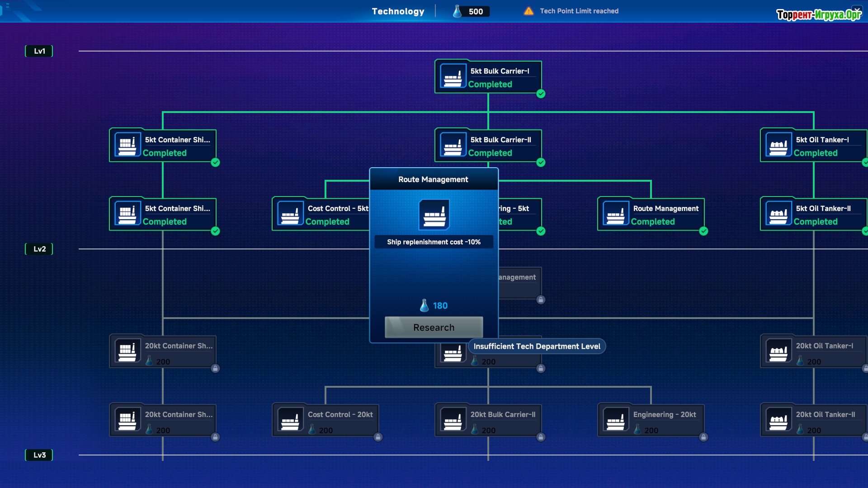Select the Lv2 level marker
Screen dimensions: 868x488
click(39, 249)
